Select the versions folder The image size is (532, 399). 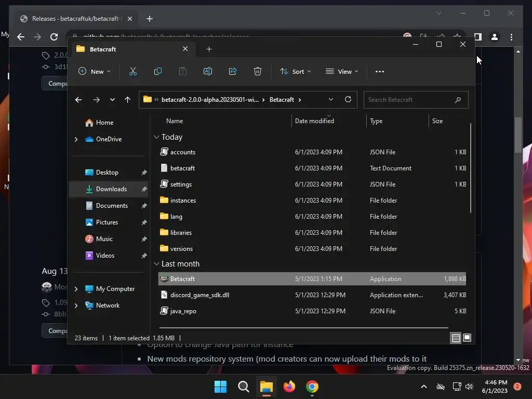[312, 249]
